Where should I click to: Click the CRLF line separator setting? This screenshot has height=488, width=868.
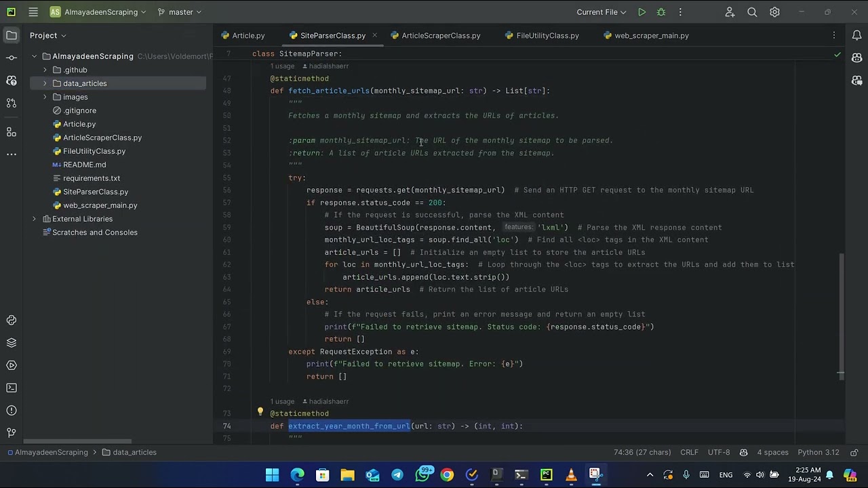[689, 452]
